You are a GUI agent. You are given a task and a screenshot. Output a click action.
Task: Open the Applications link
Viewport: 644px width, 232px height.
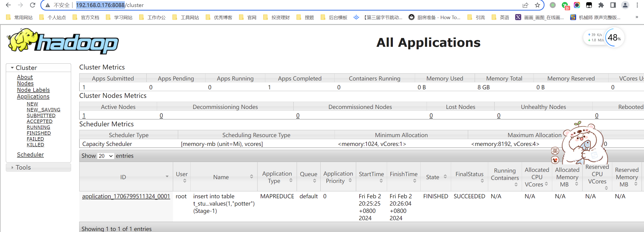(33, 96)
